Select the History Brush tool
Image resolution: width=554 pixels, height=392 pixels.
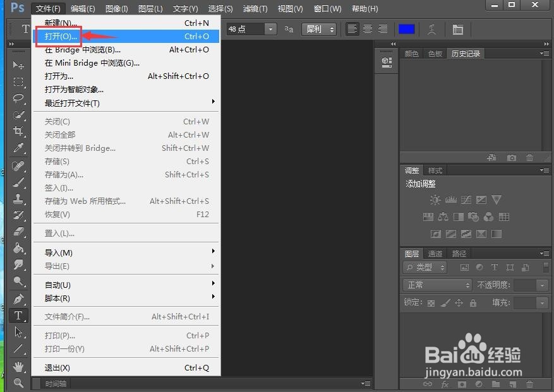(x=18, y=215)
